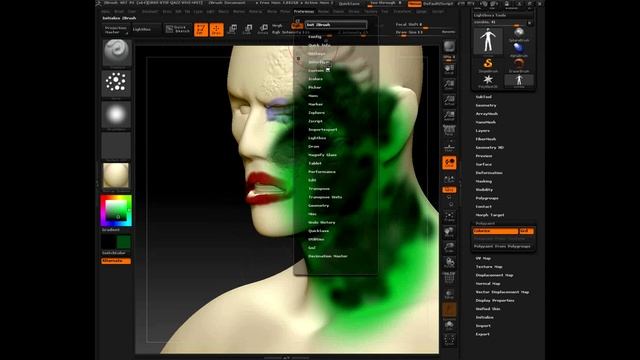This screenshot has width=640, height=360.
Task: Open the Standard brush thumbnail
Action: pos(117,52)
